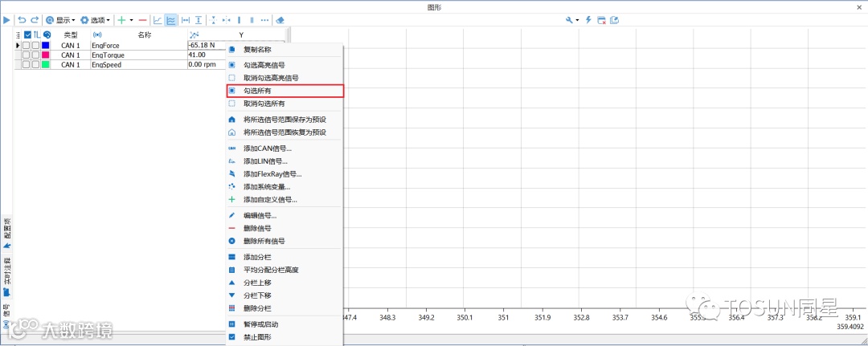Toggle 禁止图形 in the context menu

[285, 336]
